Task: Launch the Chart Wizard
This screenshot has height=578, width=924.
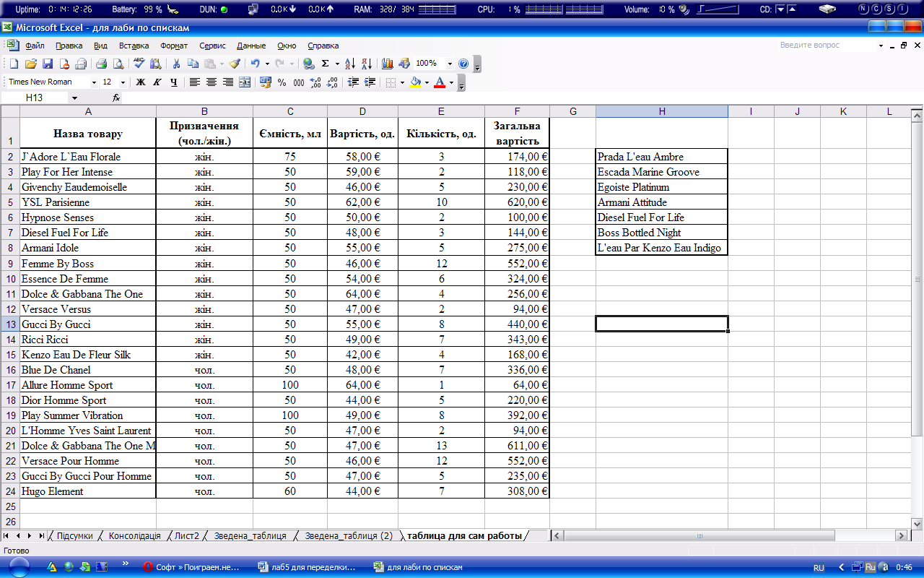Action: [x=388, y=64]
